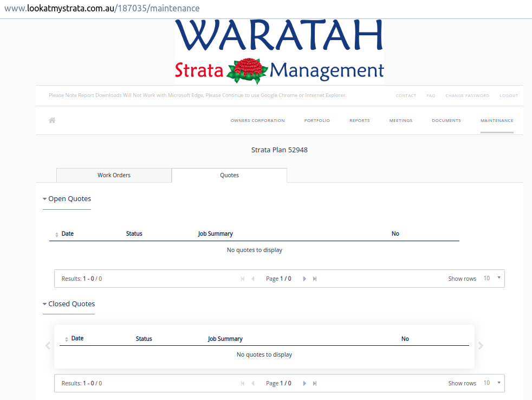Open Quotes last page arrow
The width and height of the screenshot is (532, 400).
click(x=315, y=279)
